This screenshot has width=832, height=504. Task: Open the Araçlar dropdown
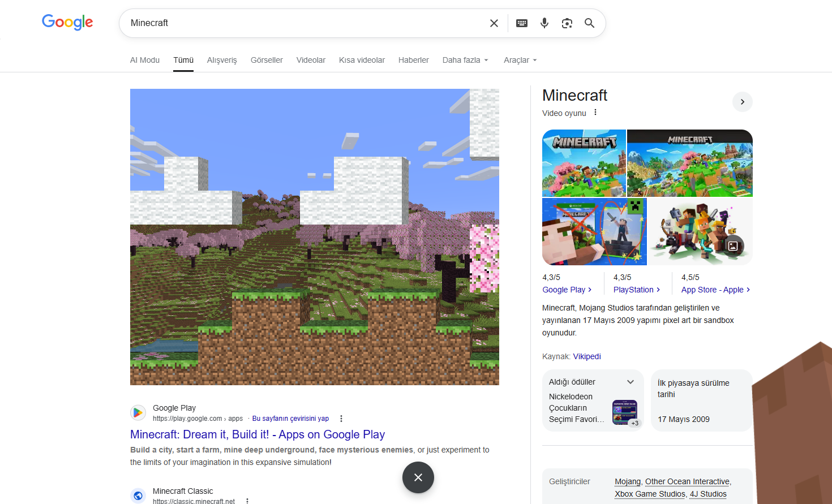(520, 60)
